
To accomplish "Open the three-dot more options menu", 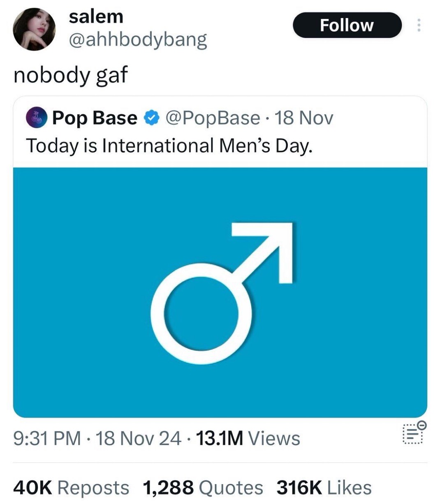I will 419,25.
